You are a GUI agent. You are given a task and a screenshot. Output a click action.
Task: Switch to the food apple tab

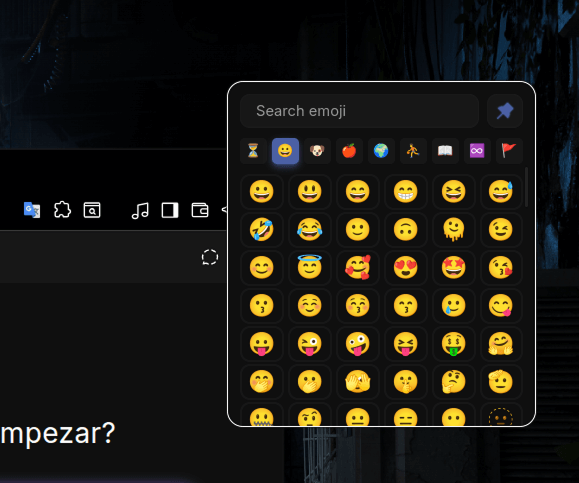349,151
